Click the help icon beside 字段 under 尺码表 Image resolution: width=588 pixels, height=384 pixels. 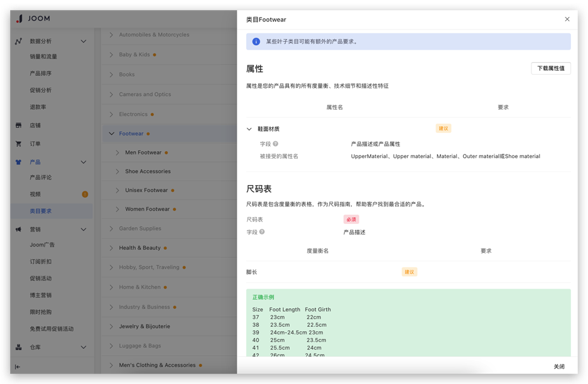click(x=262, y=232)
